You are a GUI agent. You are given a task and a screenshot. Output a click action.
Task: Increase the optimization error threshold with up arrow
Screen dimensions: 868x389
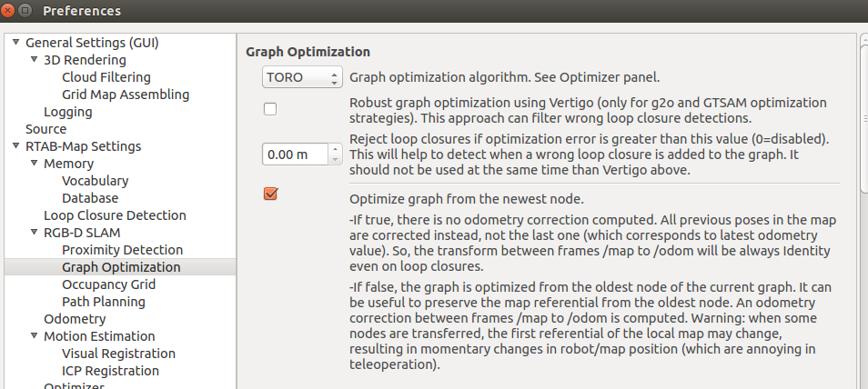click(334, 149)
